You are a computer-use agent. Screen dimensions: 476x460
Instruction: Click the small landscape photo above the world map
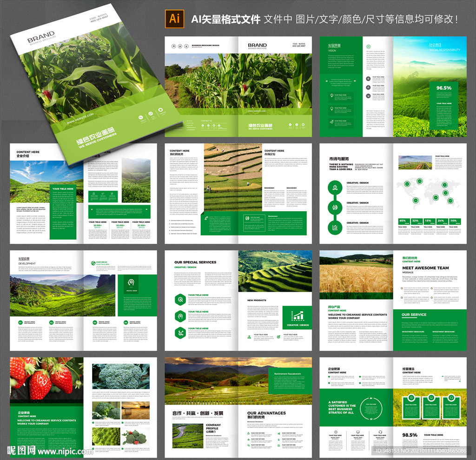click(x=415, y=162)
